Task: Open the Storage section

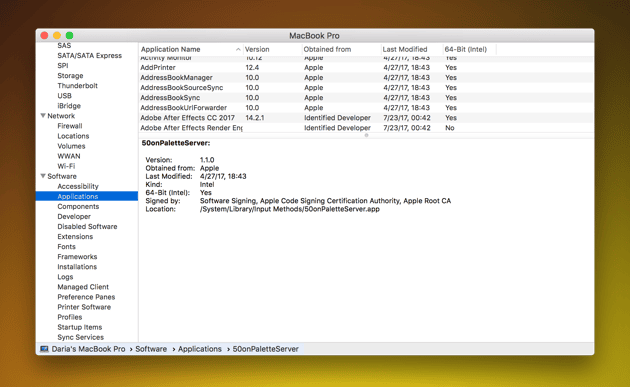Action: [x=70, y=76]
